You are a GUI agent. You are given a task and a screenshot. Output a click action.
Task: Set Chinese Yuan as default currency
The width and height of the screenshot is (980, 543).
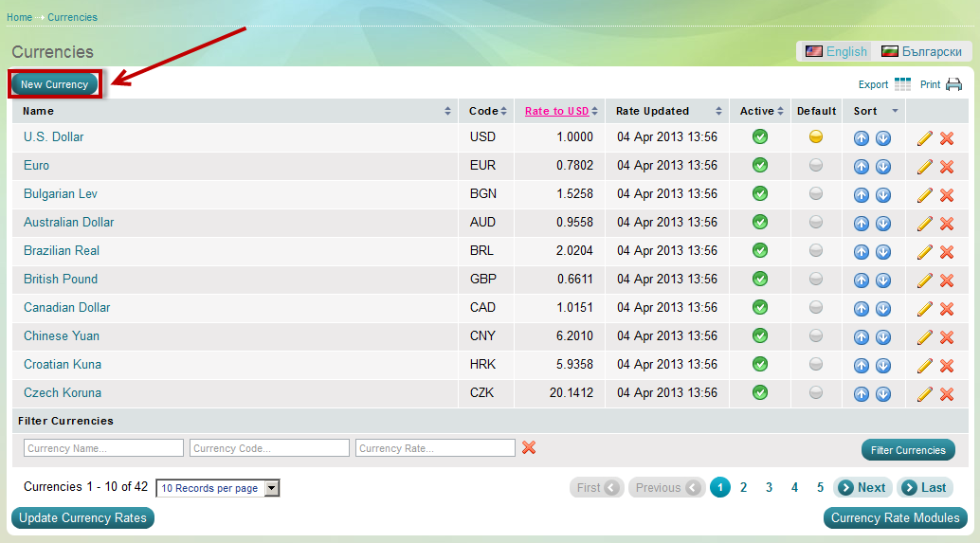click(x=816, y=336)
